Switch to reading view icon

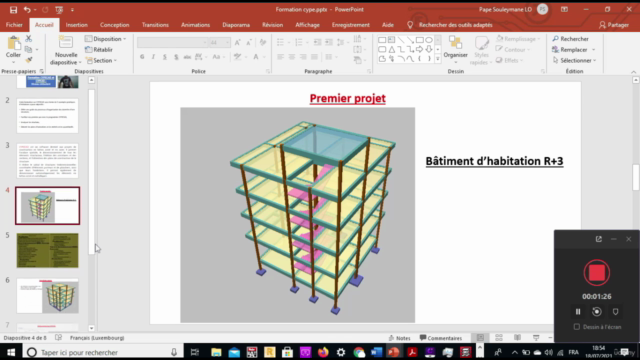point(518,338)
